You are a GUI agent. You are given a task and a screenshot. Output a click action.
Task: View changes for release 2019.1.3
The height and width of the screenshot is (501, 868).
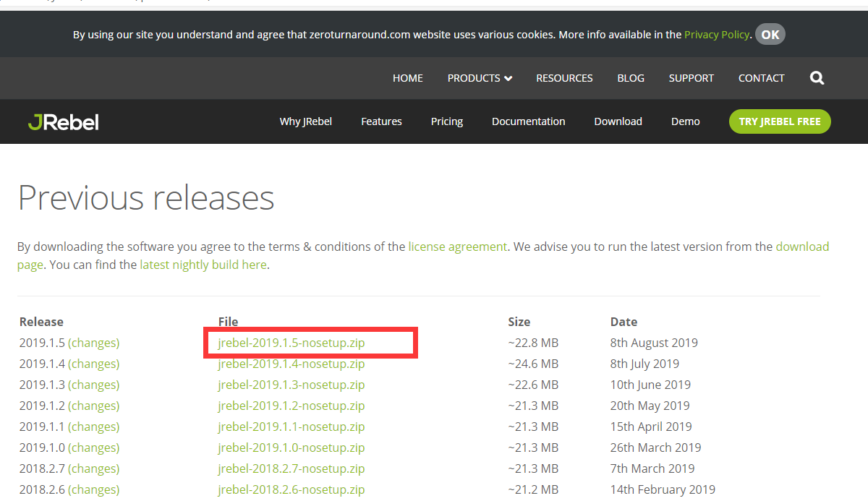[94, 385]
